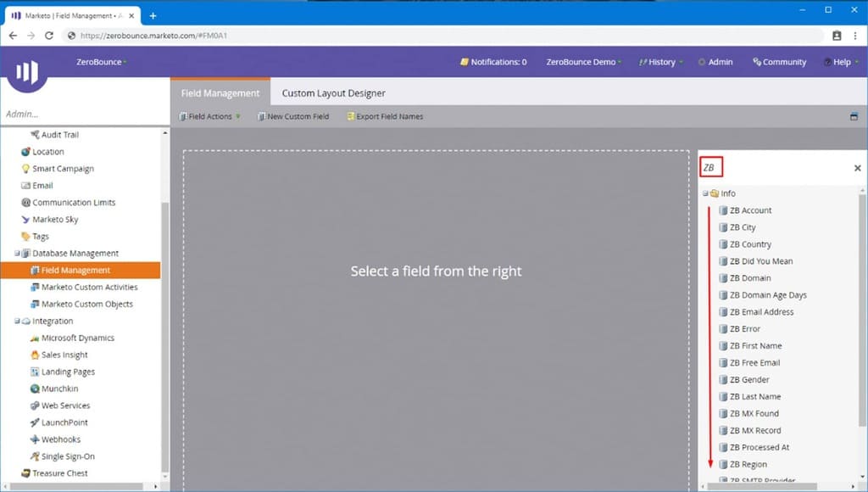This screenshot has width=868, height=492.
Task: Go to the Admin link in header
Action: [x=715, y=62]
